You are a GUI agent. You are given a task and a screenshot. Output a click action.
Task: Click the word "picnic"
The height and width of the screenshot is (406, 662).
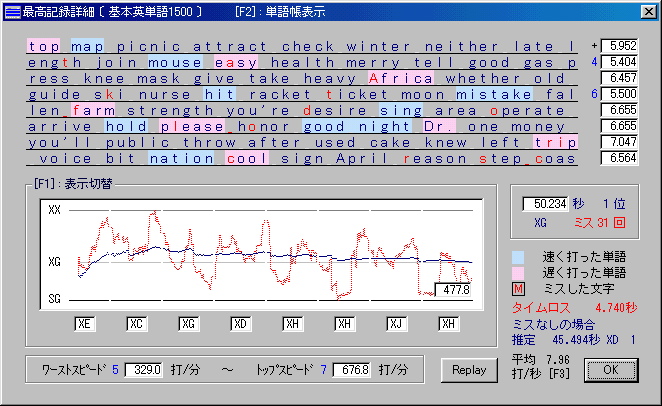149,46
